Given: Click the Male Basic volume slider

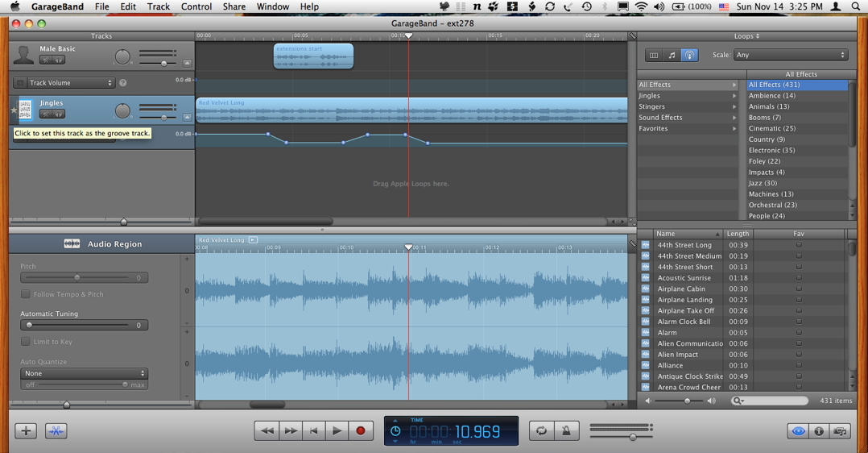Looking at the screenshot, I should 157,63.
